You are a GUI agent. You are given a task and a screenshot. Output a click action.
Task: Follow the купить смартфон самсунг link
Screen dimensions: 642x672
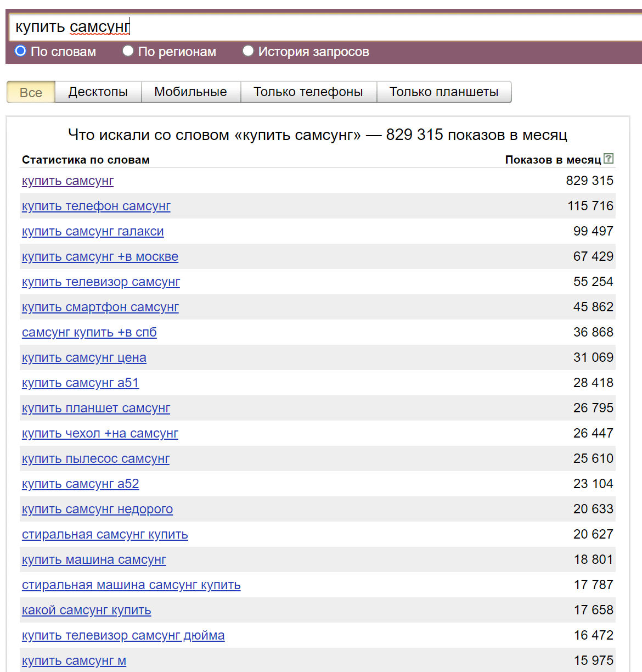100,307
